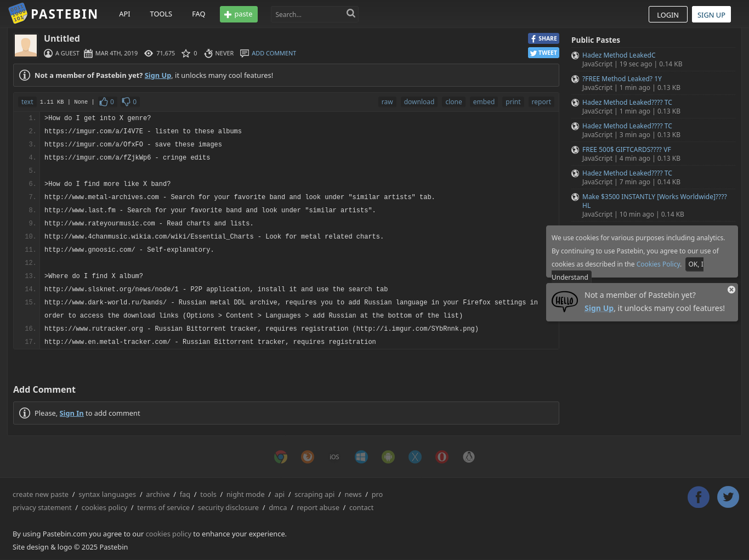Image resolution: width=749 pixels, height=560 pixels.
Task: Click Sign Up in the hello popup
Action: pyautogui.click(x=599, y=308)
